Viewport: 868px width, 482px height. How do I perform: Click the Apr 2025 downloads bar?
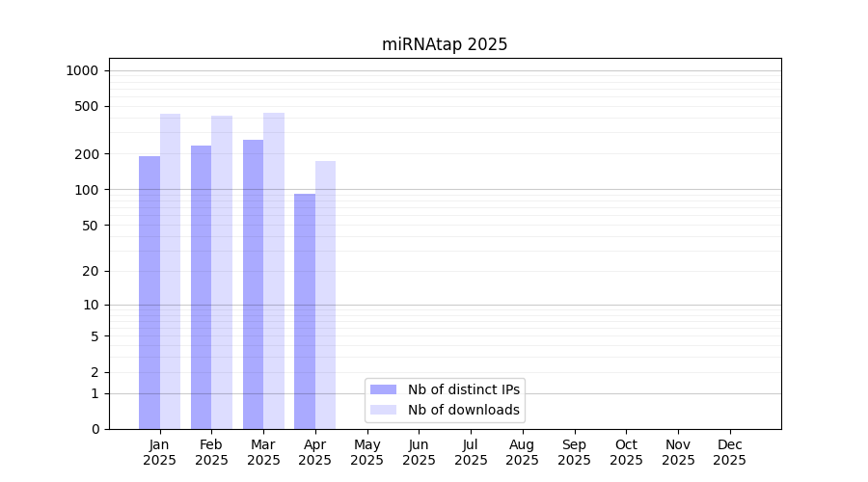point(325,295)
